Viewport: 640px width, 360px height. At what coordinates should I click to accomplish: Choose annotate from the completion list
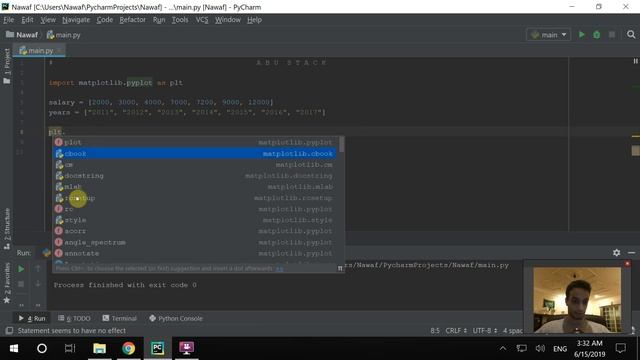pos(195,253)
